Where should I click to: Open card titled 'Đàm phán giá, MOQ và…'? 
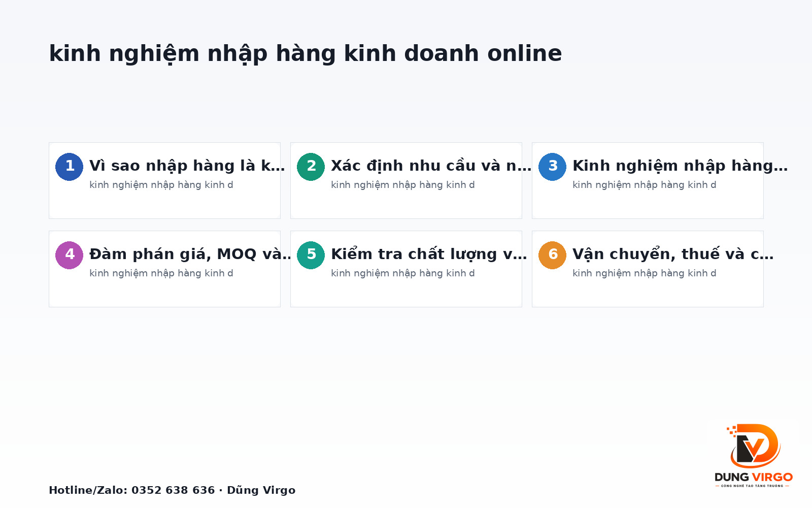coord(164,269)
